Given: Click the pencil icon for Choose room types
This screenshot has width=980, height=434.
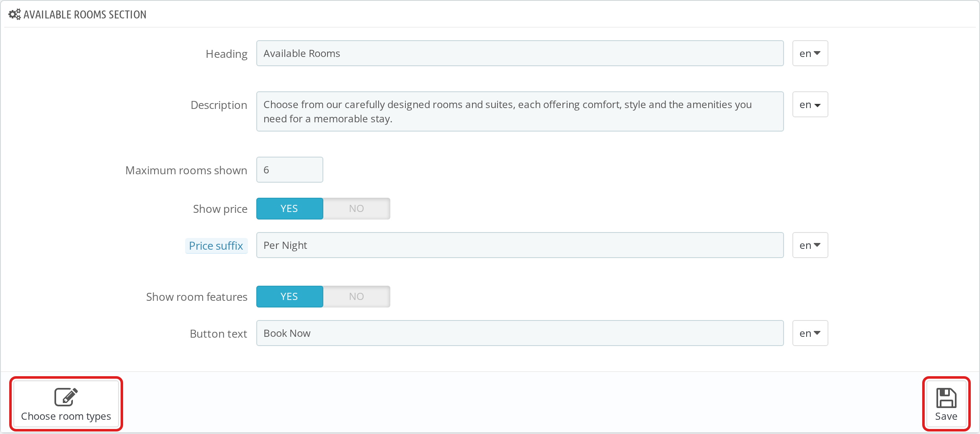Looking at the screenshot, I should point(66,397).
